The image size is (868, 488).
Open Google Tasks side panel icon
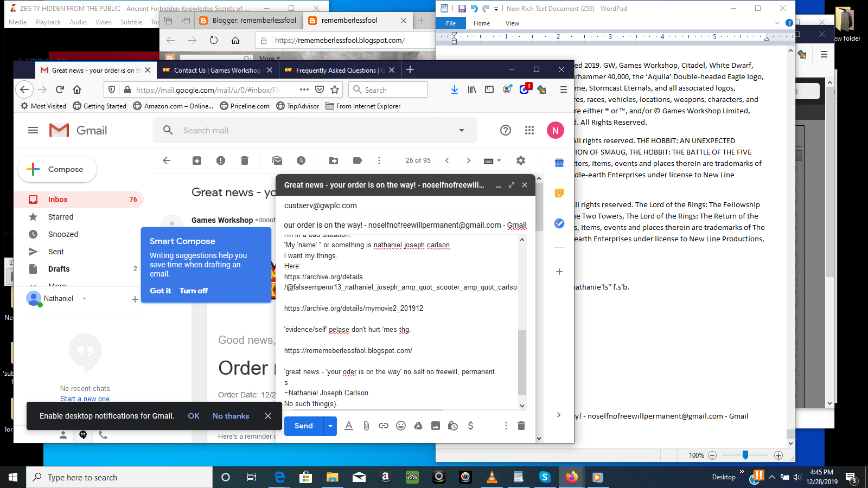point(559,223)
